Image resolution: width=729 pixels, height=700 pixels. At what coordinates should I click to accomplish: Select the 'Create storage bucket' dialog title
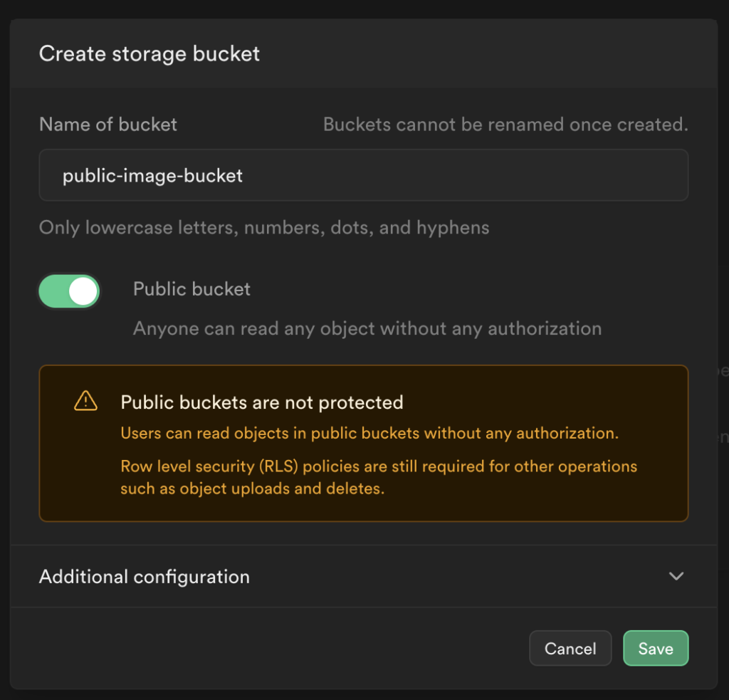tap(150, 54)
